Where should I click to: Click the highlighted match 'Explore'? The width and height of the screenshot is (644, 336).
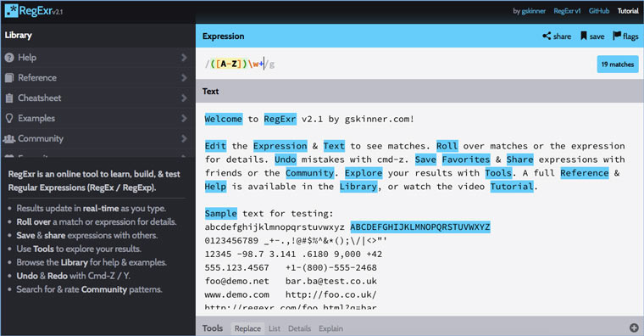coord(364,173)
